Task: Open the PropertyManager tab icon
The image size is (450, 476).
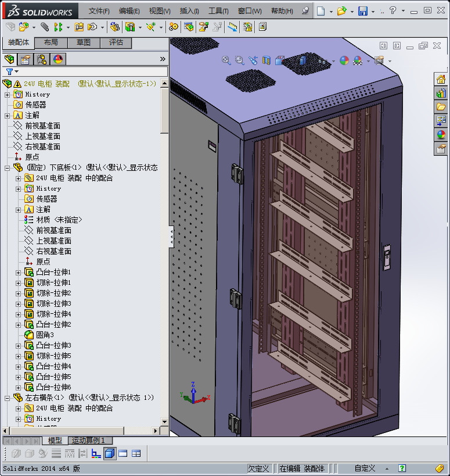Action: (x=26, y=59)
